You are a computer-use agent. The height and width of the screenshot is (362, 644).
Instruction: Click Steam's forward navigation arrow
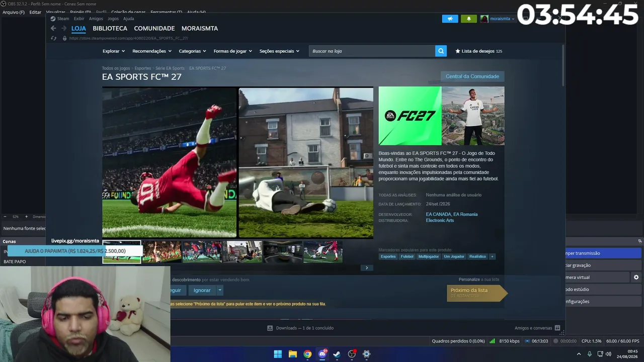pyautogui.click(x=64, y=29)
